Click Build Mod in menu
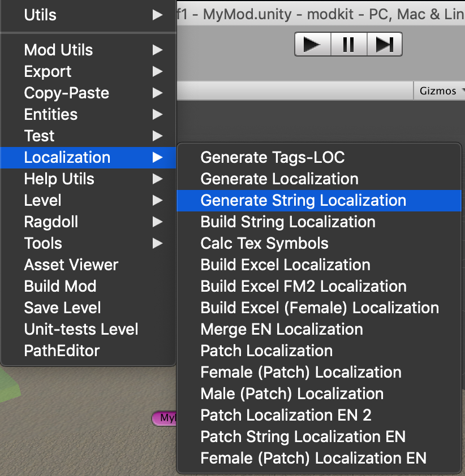Image resolution: width=465 pixels, height=476 pixels. tap(60, 286)
